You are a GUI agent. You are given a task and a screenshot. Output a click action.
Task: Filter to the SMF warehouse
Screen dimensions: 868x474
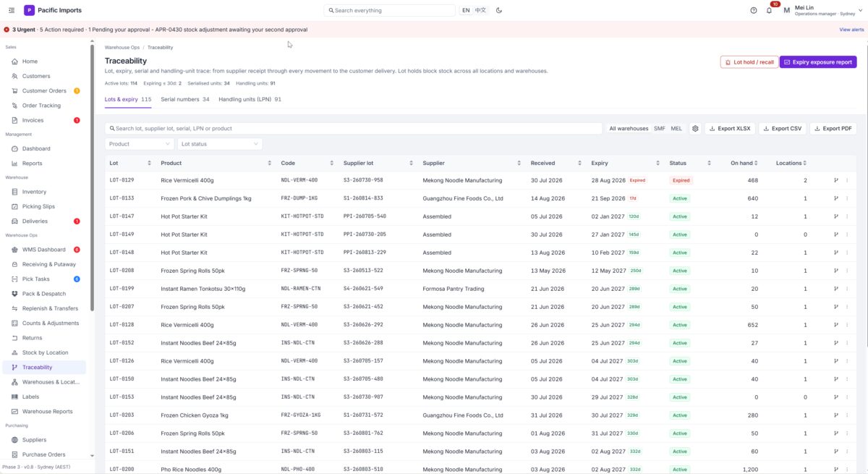(x=660, y=129)
